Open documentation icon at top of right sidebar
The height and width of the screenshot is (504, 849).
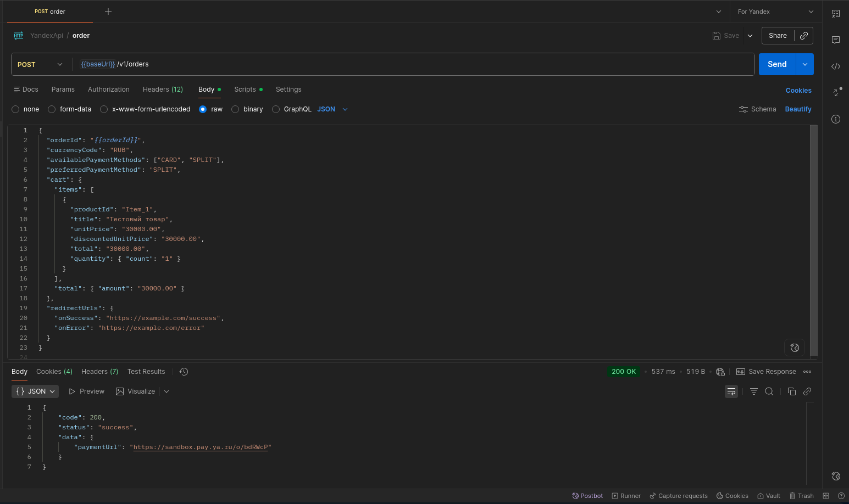pos(835,14)
